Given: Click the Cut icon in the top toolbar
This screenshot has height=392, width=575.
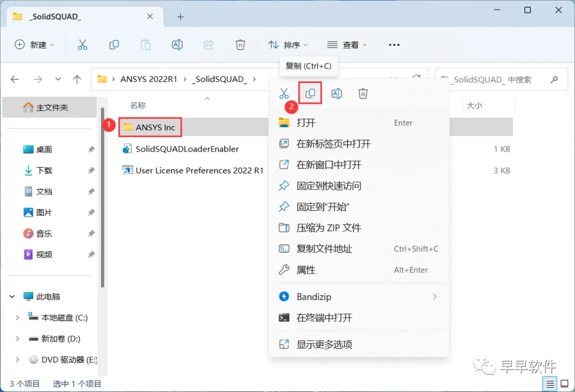Looking at the screenshot, I should pos(83,45).
